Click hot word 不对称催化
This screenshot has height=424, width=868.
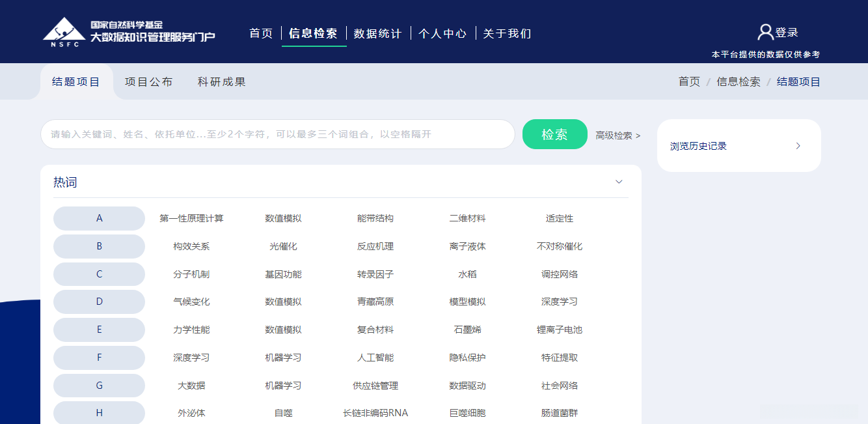560,246
